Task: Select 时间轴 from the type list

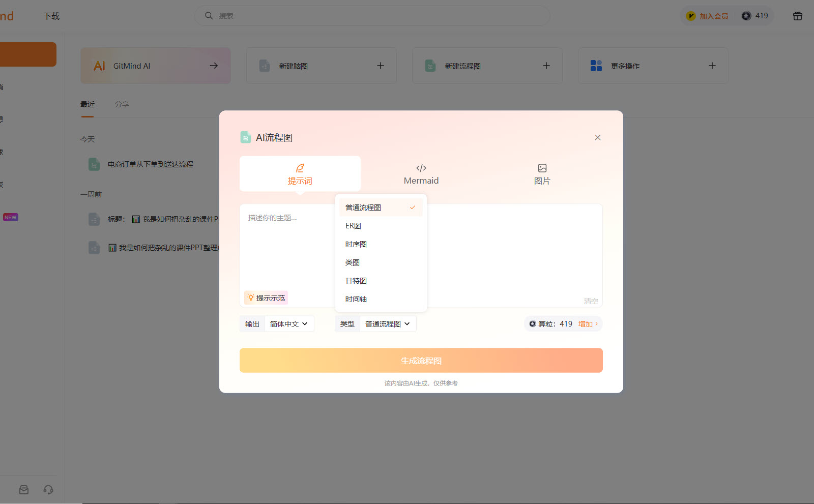Action: [381, 299]
